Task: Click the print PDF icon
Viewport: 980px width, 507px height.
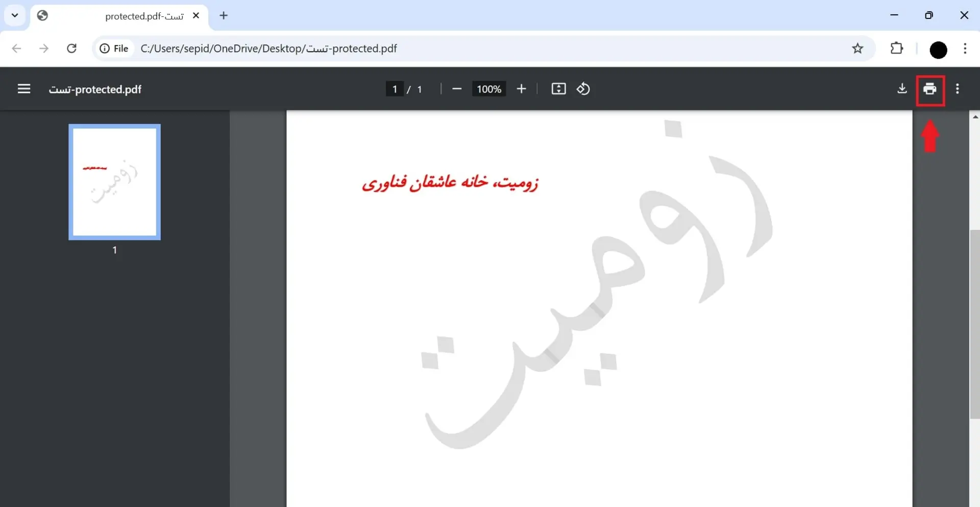Action: [930, 89]
